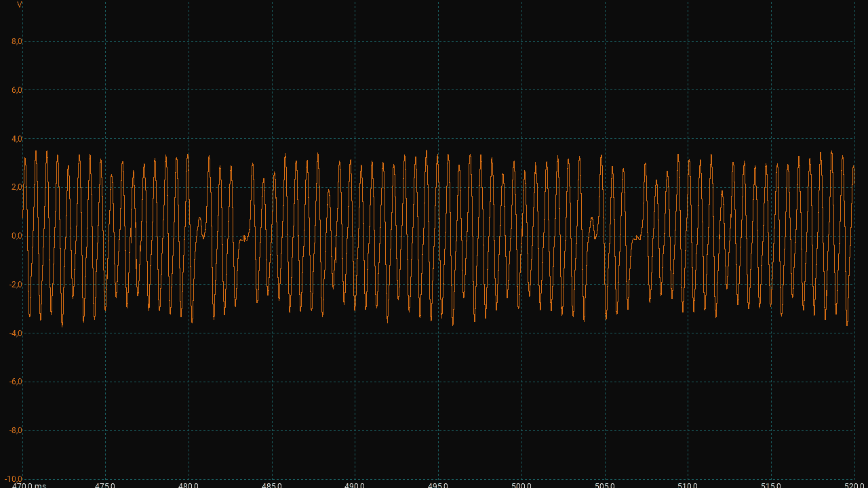
Task: Click the 4.0 voltage axis label
Action: click(17, 139)
